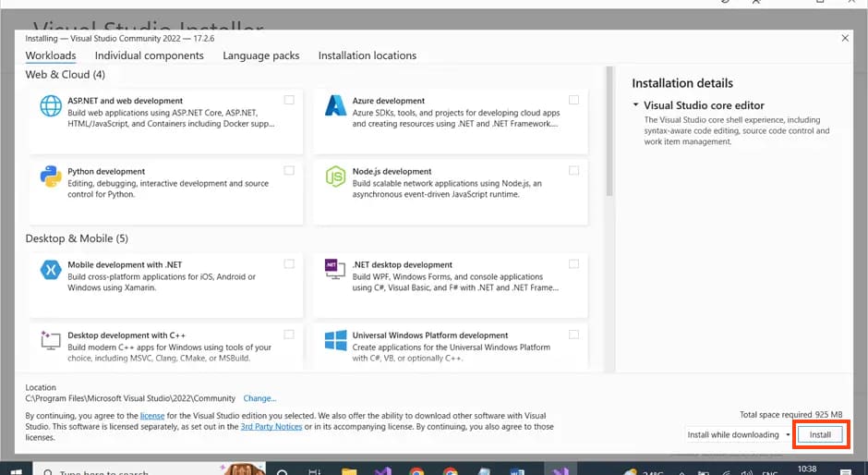868x475 pixels.
Task: Check the Python development workload box
Action: 290,171
